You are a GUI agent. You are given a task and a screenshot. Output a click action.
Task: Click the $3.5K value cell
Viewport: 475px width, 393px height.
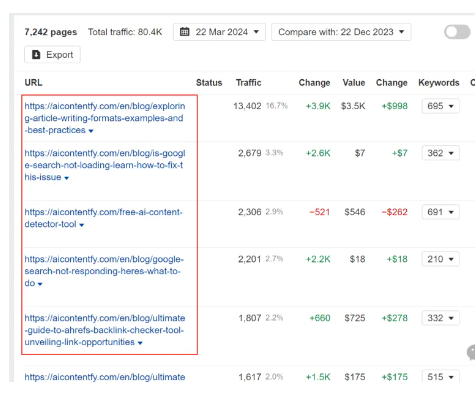tap(353, 106)
